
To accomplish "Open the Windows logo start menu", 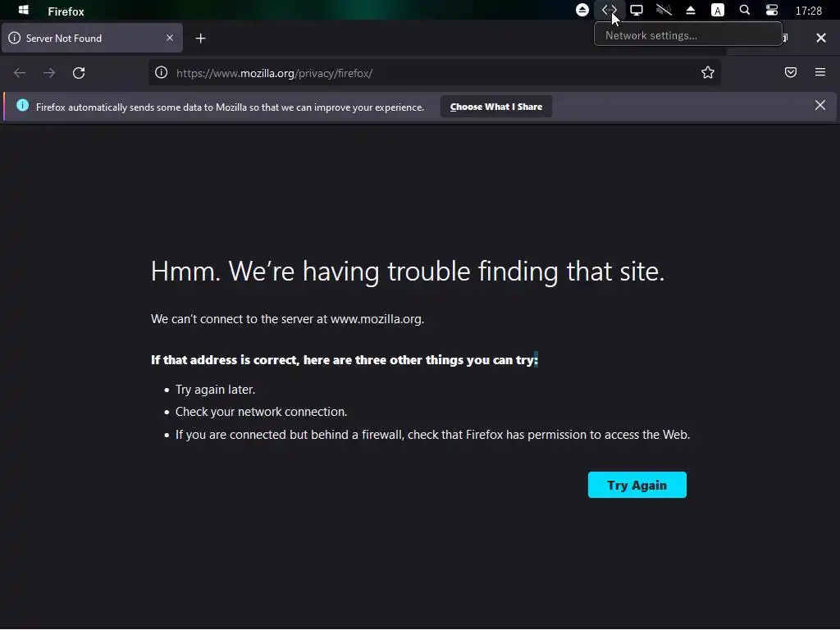I will [x=24, y=10].
